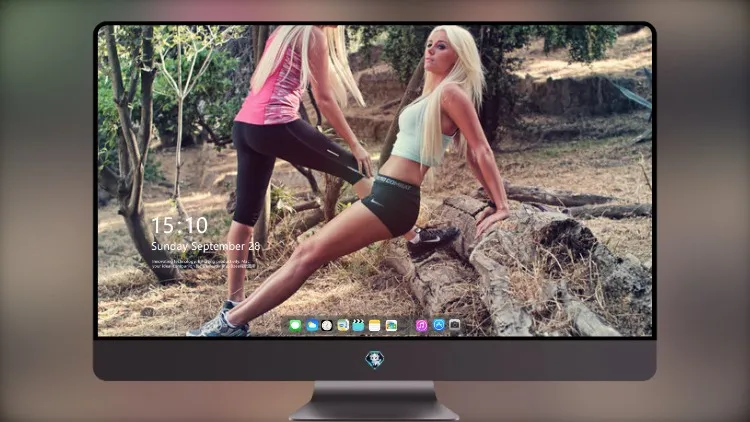750x422 pixels.
Task: Open the pink iTunes music icon
Action: (421, 326)
